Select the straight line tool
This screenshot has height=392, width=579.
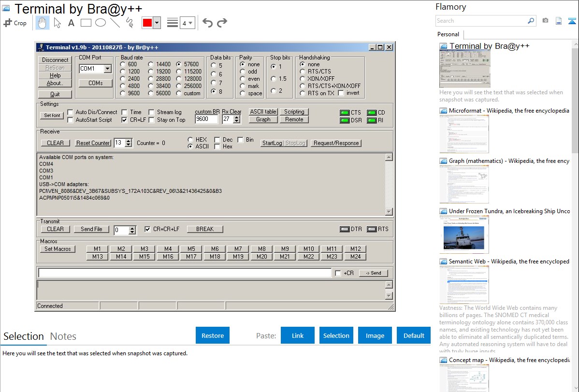pyautogui.click(x=115, y=23)
